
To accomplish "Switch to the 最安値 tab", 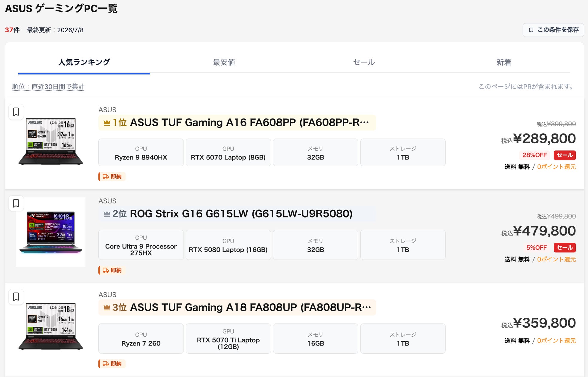I will coord(224,62).
